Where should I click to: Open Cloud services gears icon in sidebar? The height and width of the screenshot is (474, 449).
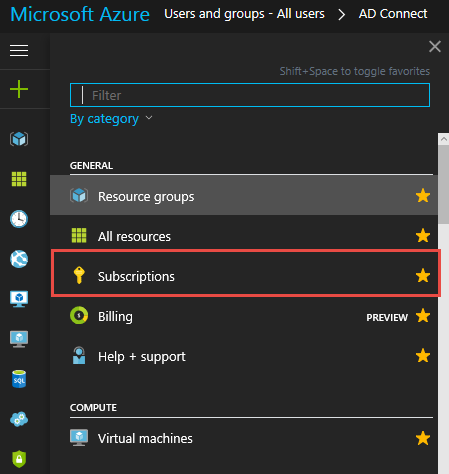pos(19,419)
